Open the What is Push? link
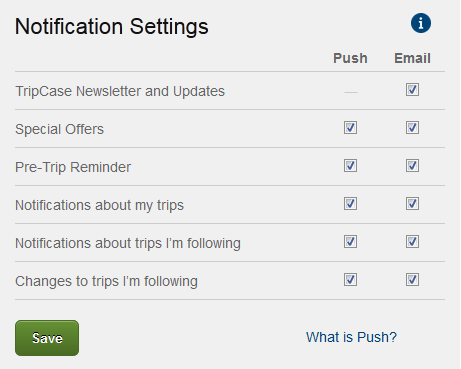461x369 pixels. (x=351, y=337)
